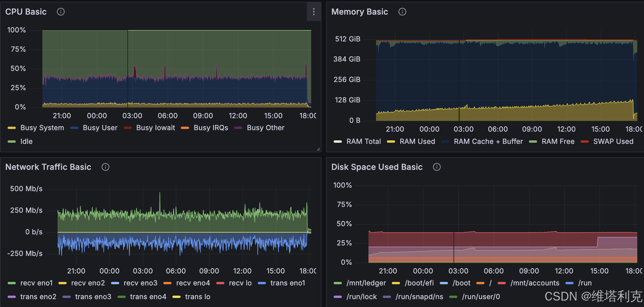Click the purple /run/lock color swatch
Screen dimensions: 644x307
point(338,297)
